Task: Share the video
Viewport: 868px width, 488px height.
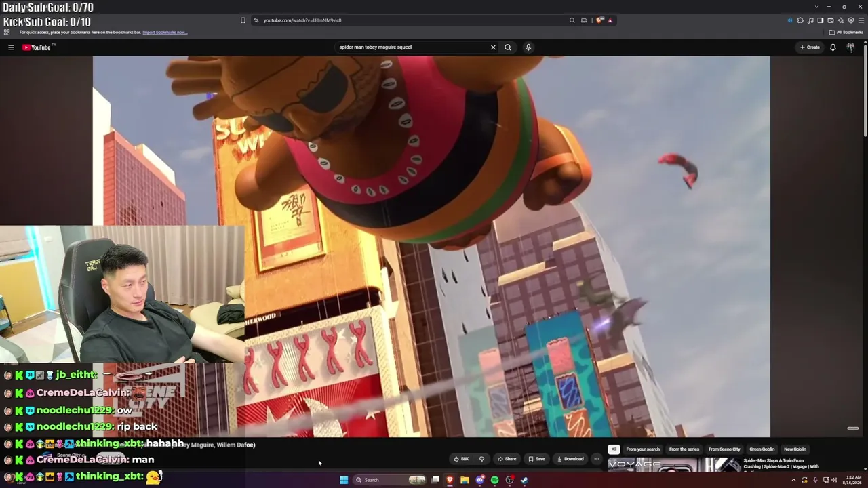Action: point(507,459)
